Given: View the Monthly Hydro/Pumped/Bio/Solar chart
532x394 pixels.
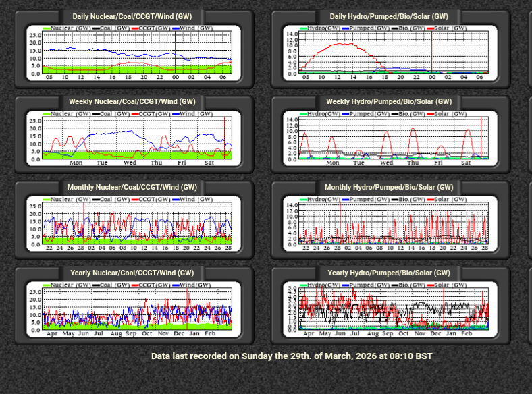Looking at the screenshot, I should click(x=394, y=224).
